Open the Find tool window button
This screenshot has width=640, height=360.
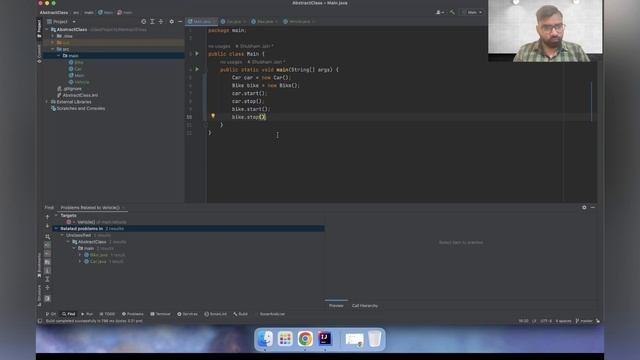coord(69,314)
